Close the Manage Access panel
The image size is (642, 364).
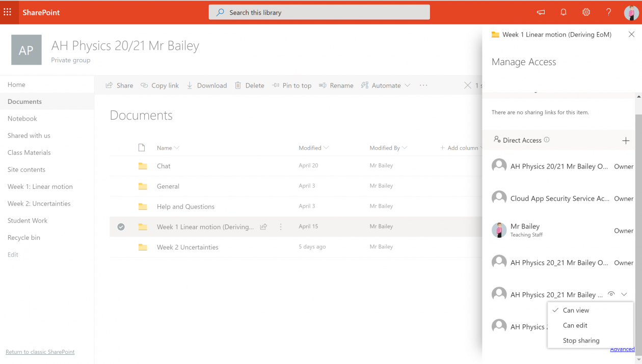point(631,35)
